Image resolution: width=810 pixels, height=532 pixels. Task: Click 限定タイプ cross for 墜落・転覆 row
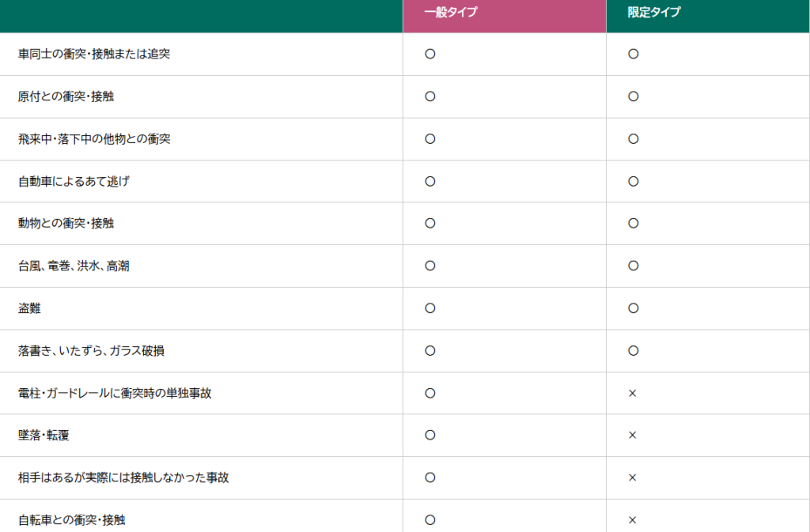[633, 436]
